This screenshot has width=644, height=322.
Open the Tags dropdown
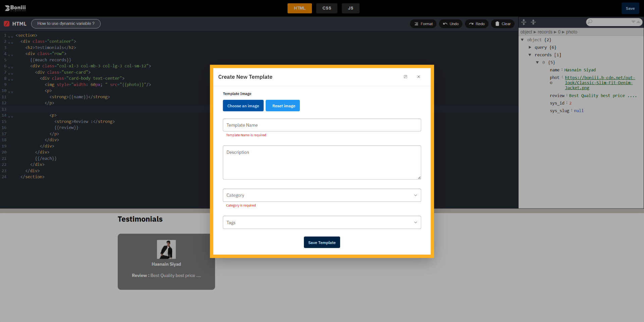coord(322,222)
